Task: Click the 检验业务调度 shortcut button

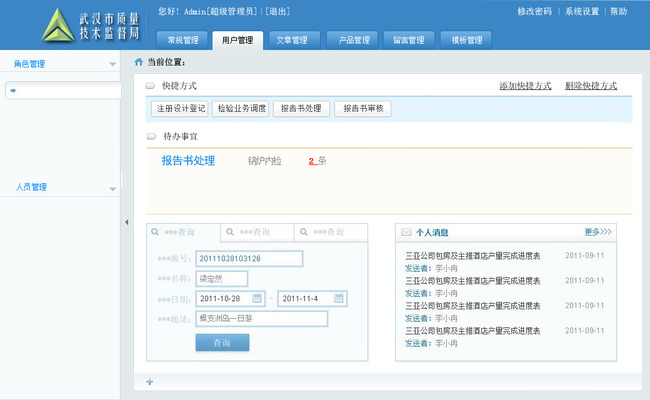Action: click(240, 109)
